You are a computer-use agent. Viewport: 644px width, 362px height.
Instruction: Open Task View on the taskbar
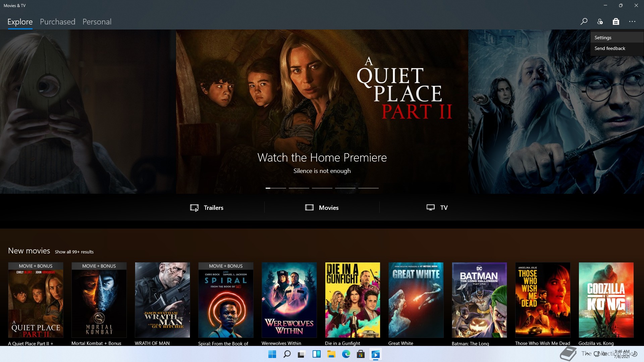point(302,354)
